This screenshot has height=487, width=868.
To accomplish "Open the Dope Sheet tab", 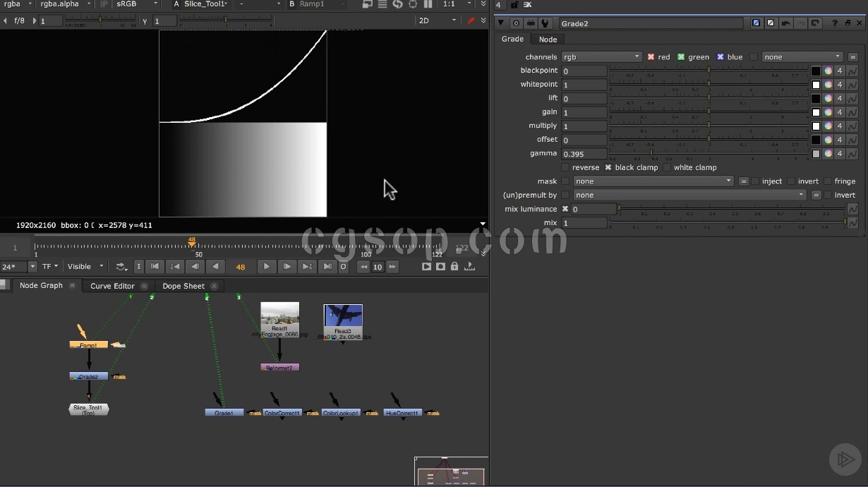I will (183, 286).
